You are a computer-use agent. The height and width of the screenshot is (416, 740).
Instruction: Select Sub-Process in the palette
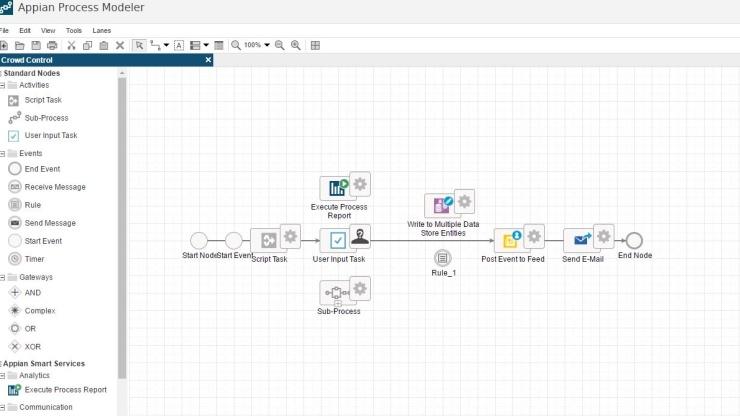click(38, 118)
